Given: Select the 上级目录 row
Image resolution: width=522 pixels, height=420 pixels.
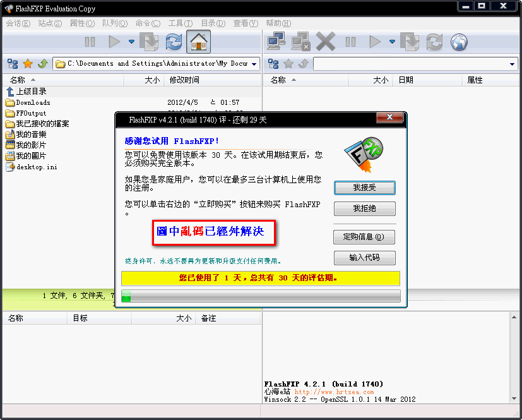Looking at the screenshot, I should (x=131, y=92).
